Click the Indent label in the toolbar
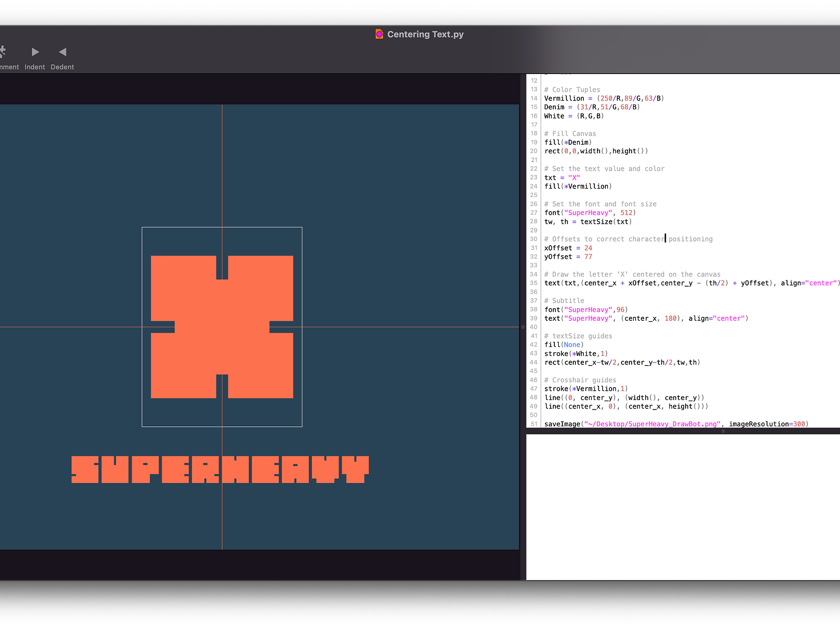 point(35,67)
